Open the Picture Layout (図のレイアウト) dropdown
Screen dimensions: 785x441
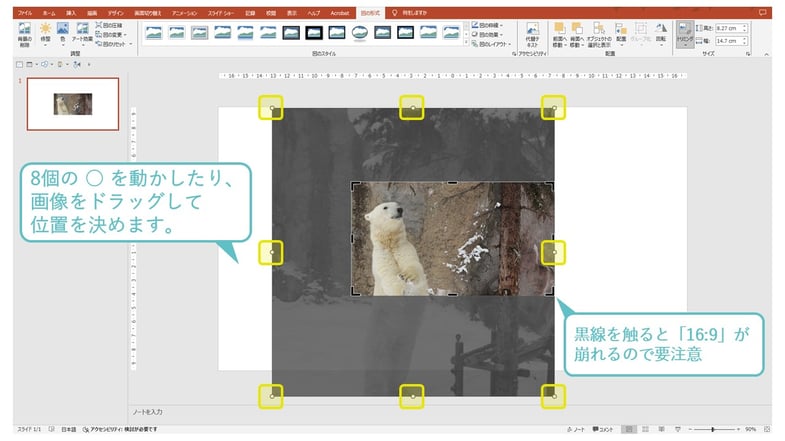point(491,44)
